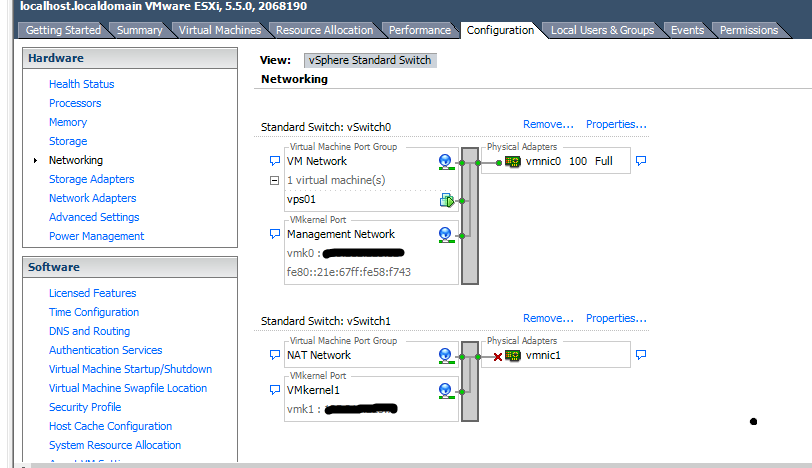The width and height of the screenshot is (812, 468).
Task: Select the vSphere Standard Switch view button
Action: [x=370, y=60]
